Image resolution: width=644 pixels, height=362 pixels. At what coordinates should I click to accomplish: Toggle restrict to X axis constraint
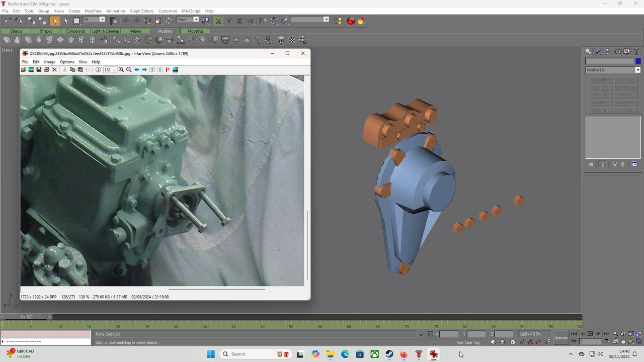click(218, 21)
